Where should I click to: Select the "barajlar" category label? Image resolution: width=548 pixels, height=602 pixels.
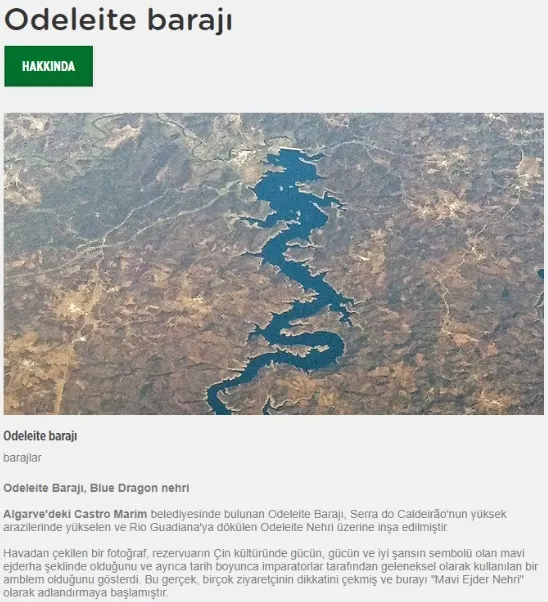click(22, 458)
